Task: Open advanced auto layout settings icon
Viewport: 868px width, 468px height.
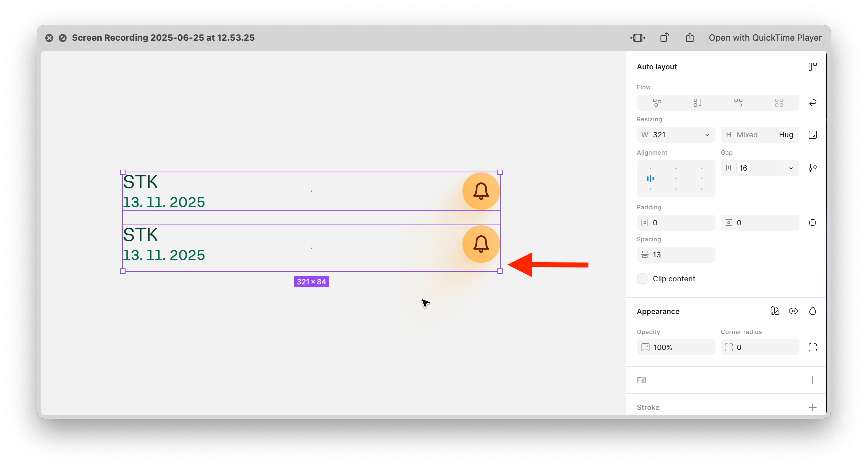Action: click(812, 168)
